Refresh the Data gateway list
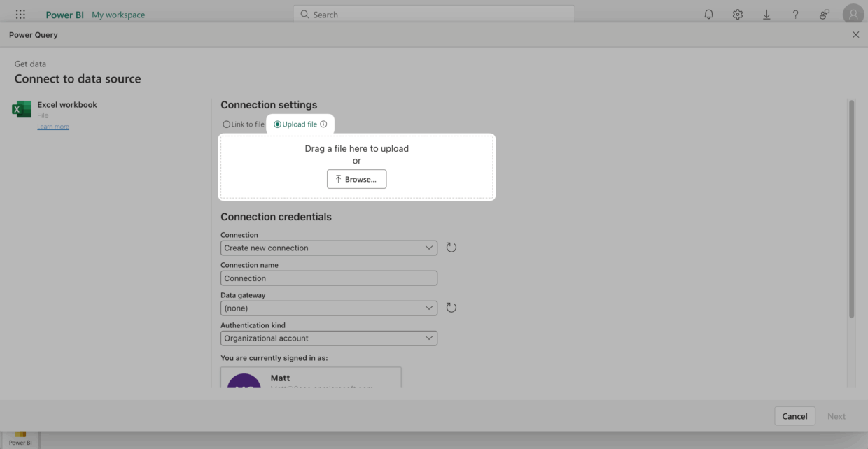 (x=451, y=307)
